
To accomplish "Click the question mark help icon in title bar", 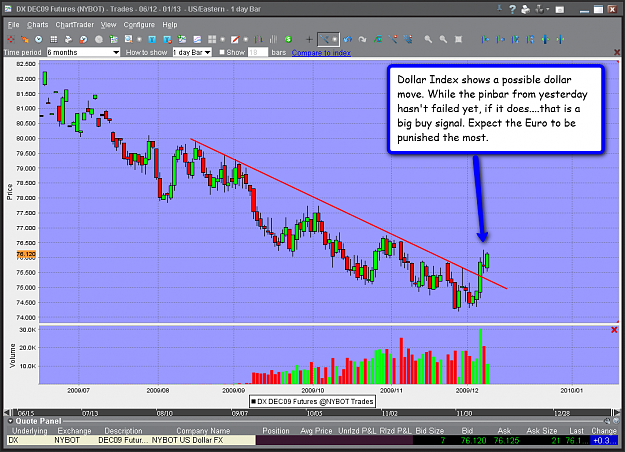I will (513, 9).
